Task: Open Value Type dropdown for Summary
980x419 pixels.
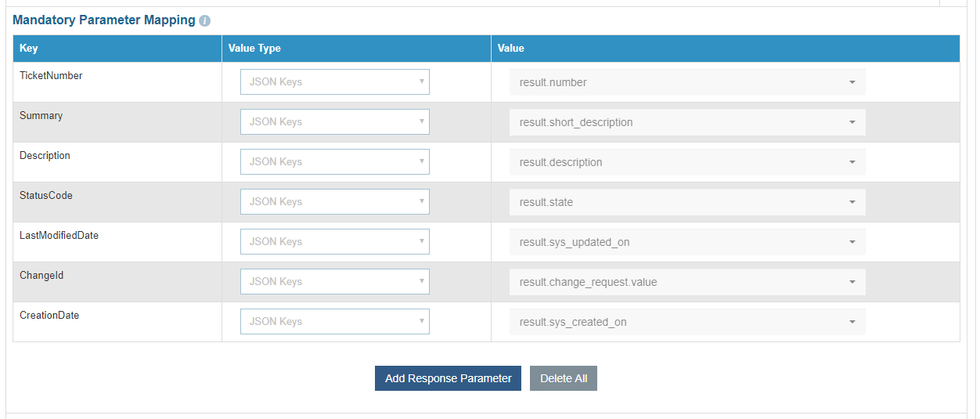Action: pyautogui.click(x=334, y=122)
